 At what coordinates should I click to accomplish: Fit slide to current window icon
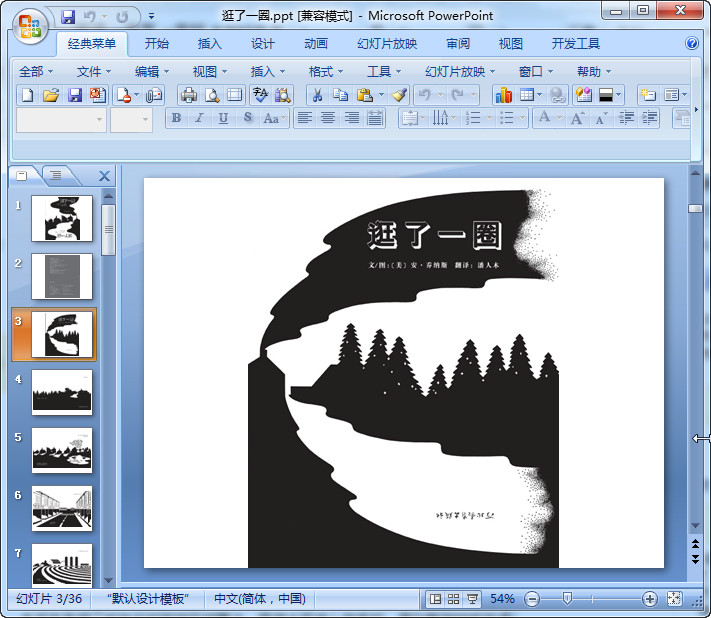pyautogui.click(x=674, y=599)
